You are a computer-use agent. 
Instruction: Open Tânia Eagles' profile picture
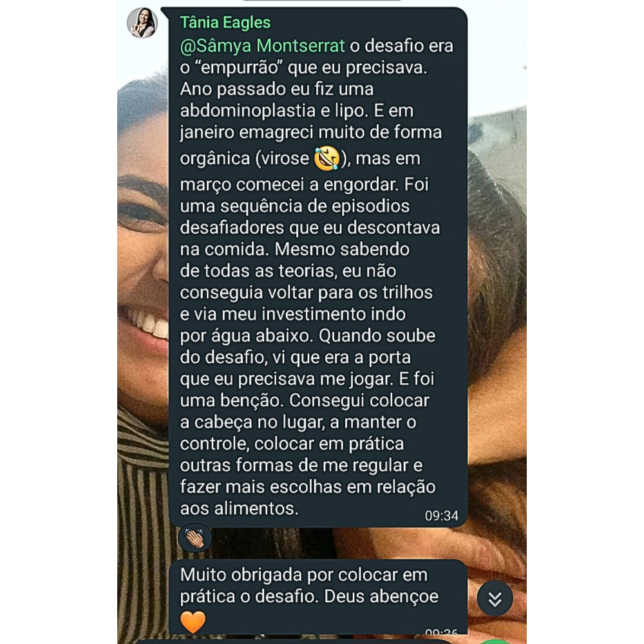tap(142, 23)
